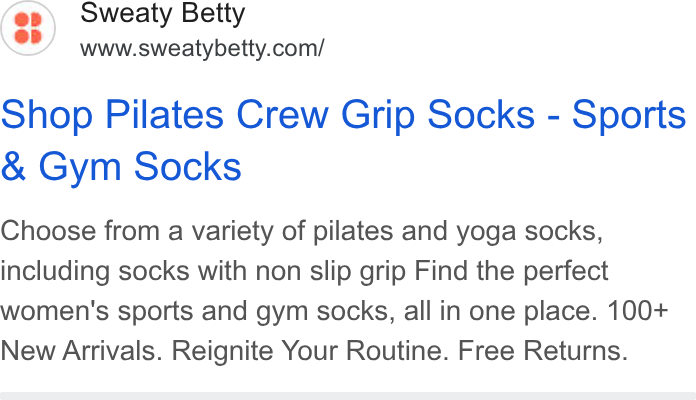Viewport: 696px width, 400px height.
Task: Click "pilates and yoga socks" in the snippet
Action: click(x=458, y=231)
